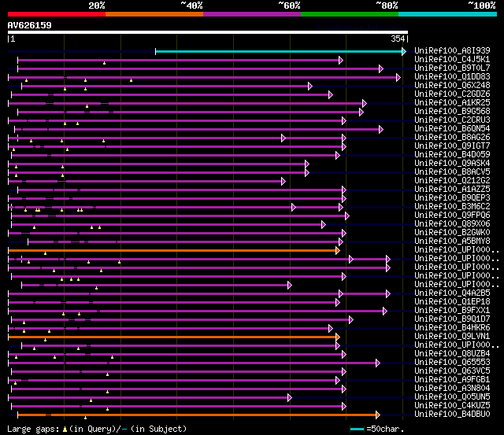
Task: Click the yellow gap triangle in the legend text
Action: point(65,429)
